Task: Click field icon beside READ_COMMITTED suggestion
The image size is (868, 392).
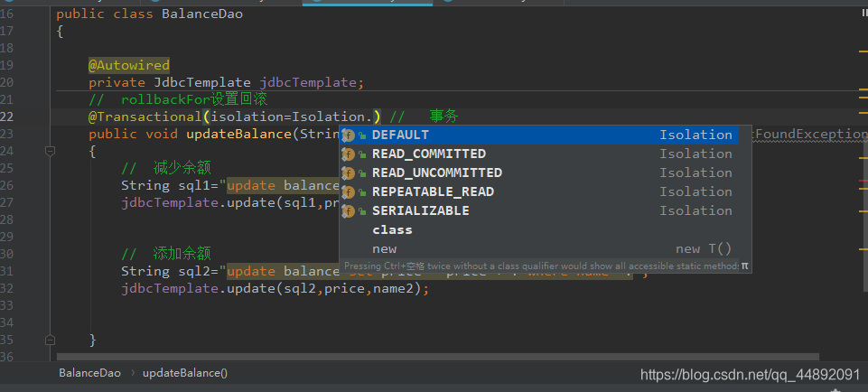Action: coord(348,154)
